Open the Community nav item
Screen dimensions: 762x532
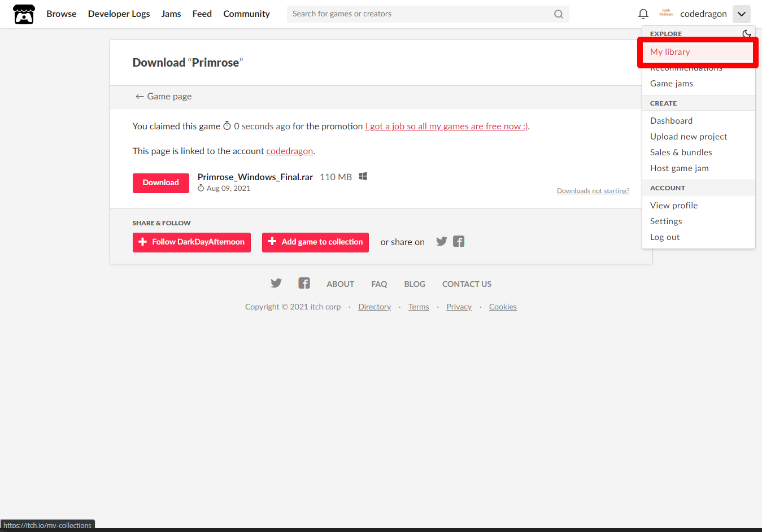(x=246, y=14)
